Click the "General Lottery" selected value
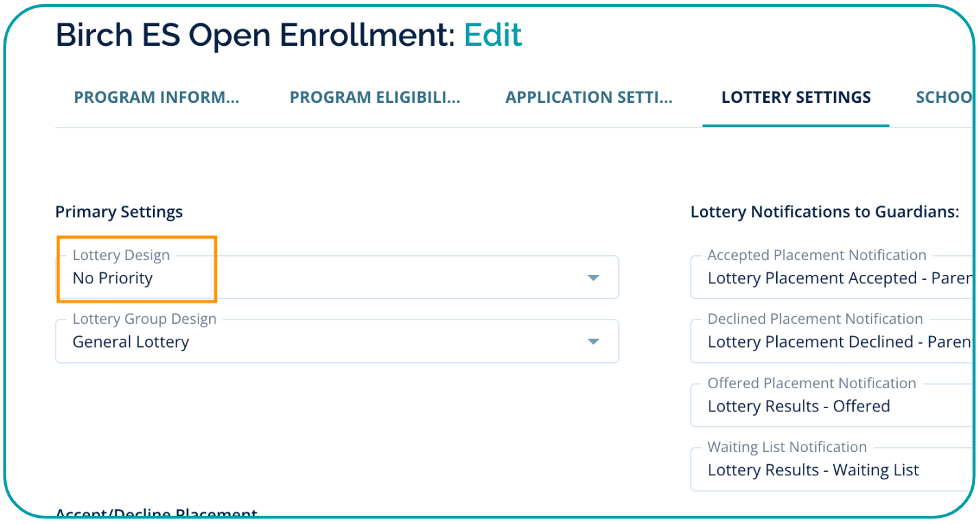Viewport: 980px width, 524px height. coord(130,342)
